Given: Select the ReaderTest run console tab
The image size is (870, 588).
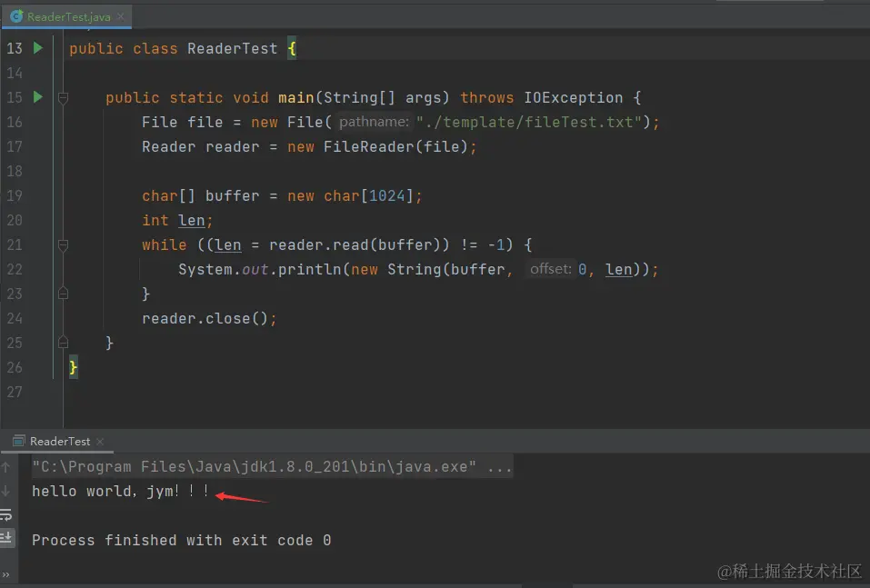Looking at the screenshot, I should point(60,441).
